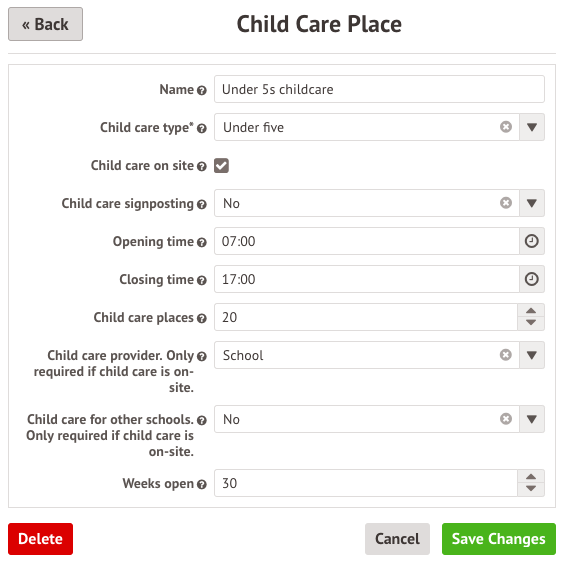The height and width of the screenshot is (576, 565).
Task: Clear the Child care signposting value
Action: 506,203
